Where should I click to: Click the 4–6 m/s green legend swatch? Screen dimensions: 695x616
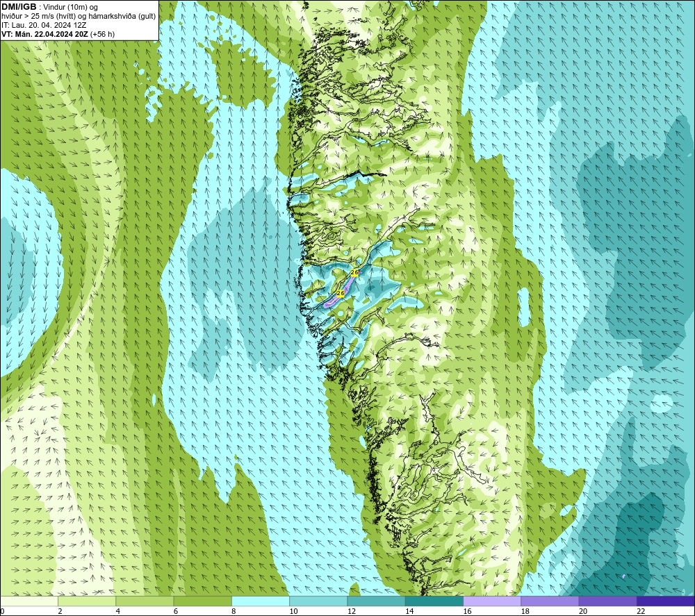[x=145, y=601]
